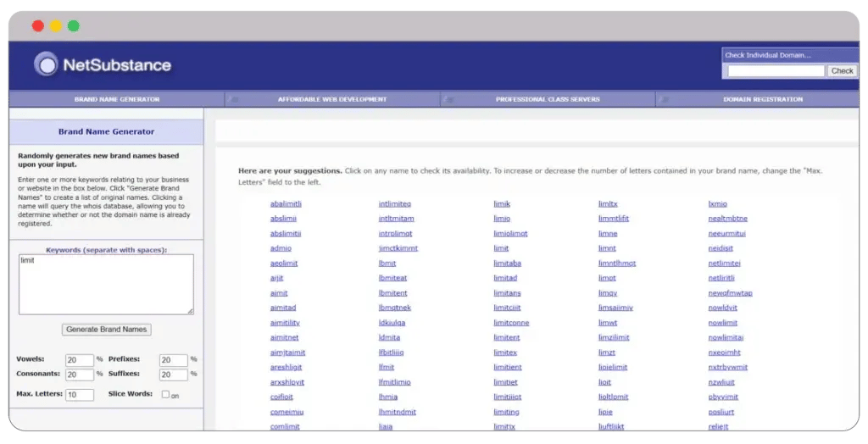Go to the Domain Registration tab
Viewport: 868px width, 444px height.
(763, 99)
